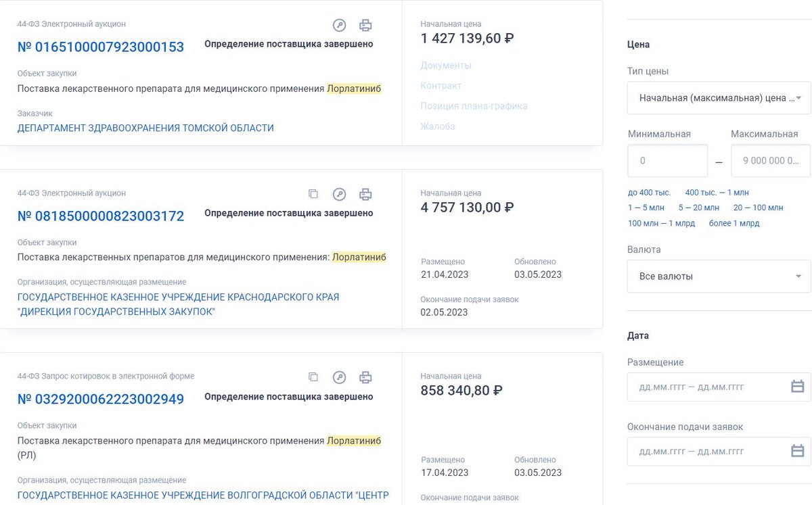Open ДЕПАРТАМЕНТ ЗДРАВООХРАНЕНИЯ ТОМСКОЙ ОБЛАСТИ link
This screenshot has width=812, height=505.
[x=145, y=127]
